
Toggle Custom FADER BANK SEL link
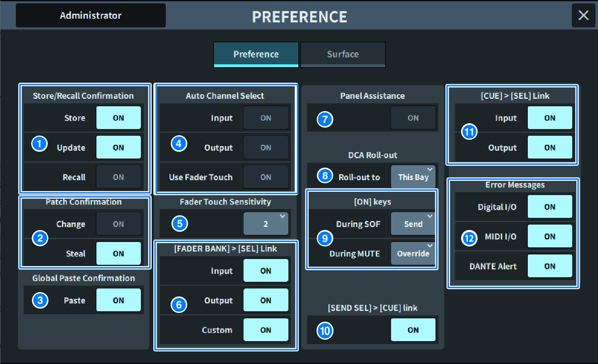coord(266,330)
